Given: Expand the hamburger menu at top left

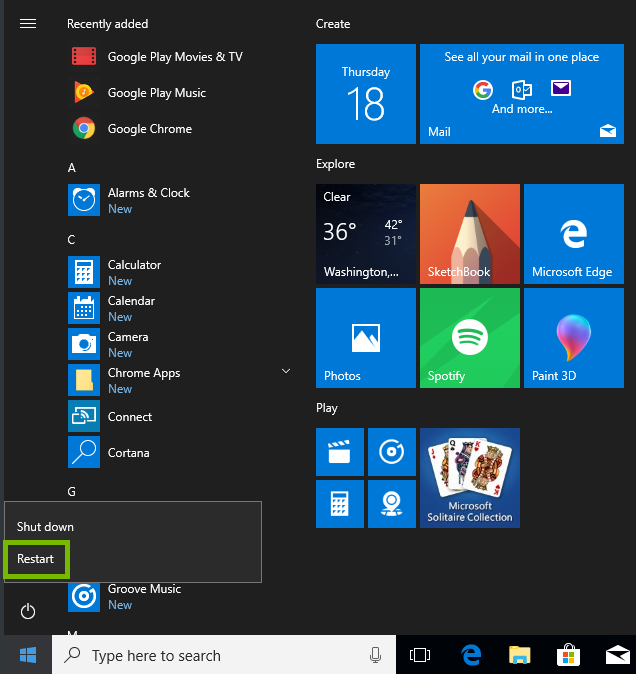Looking at the screenshot, I should [28, 24].
